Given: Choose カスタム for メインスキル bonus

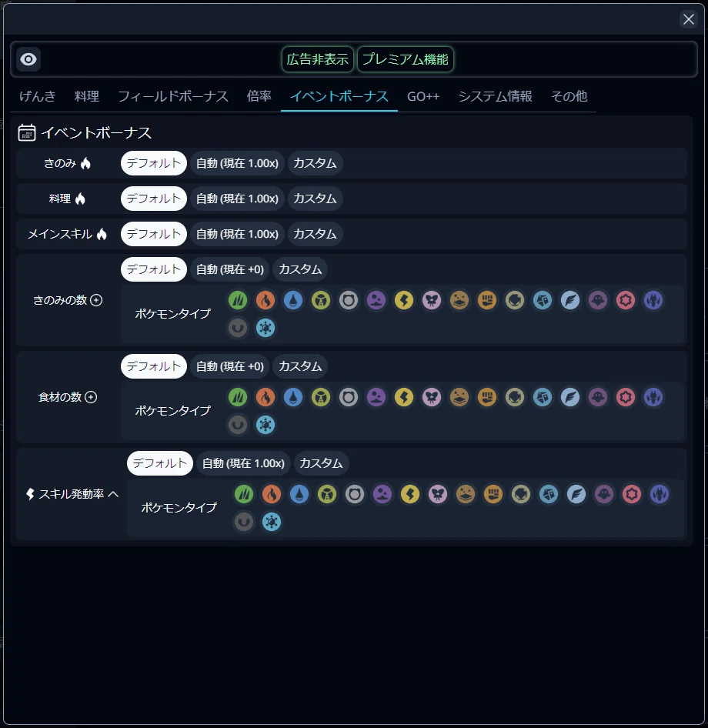Looking at the screenshot, I should 316,234.
